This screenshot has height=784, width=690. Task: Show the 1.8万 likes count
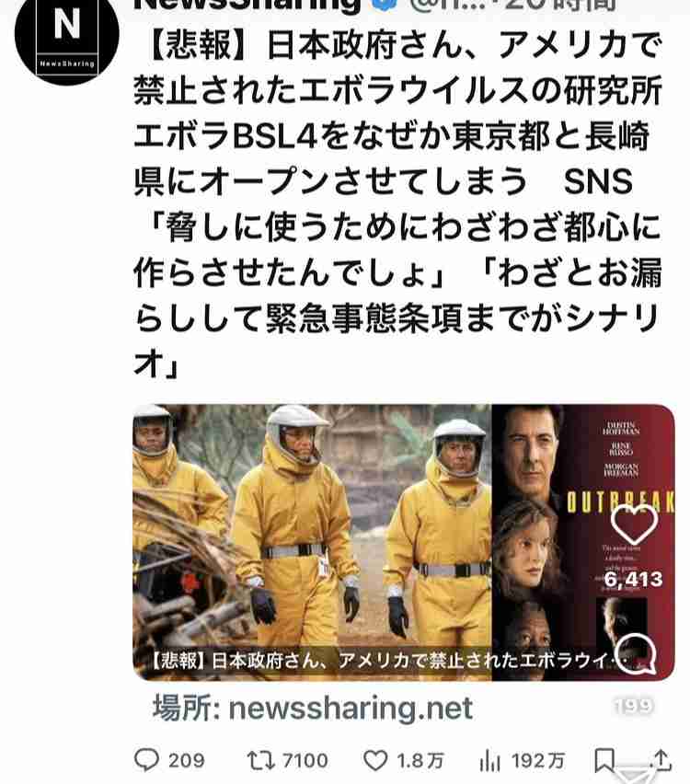(420, 760)
